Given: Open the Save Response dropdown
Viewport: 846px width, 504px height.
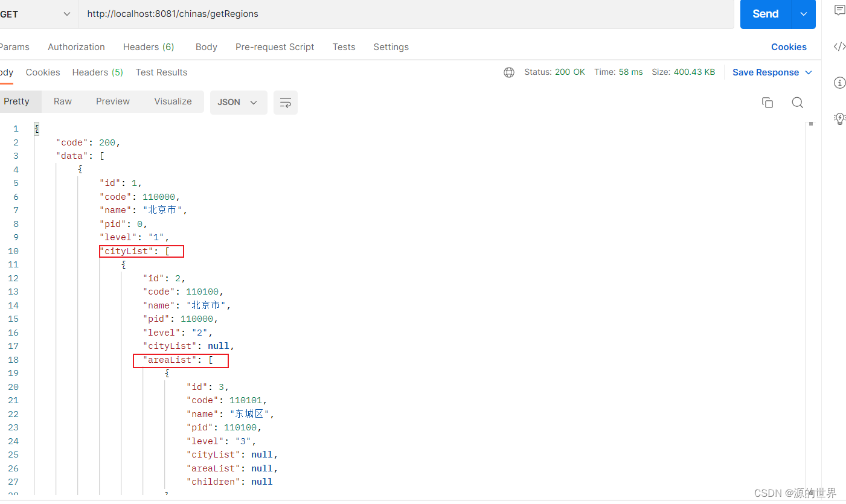Looking at the screenshot, I should [x=772, y=72].
